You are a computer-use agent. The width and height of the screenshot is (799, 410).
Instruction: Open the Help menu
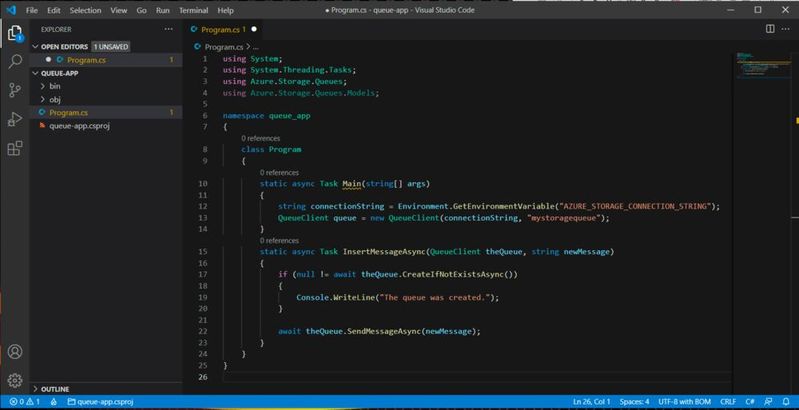tap(225, 10)
